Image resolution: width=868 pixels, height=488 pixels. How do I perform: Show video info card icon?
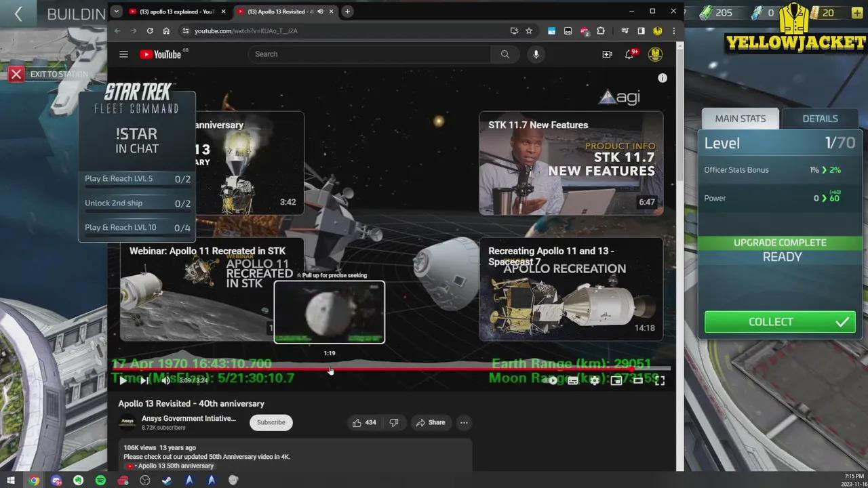coord(663,78)
